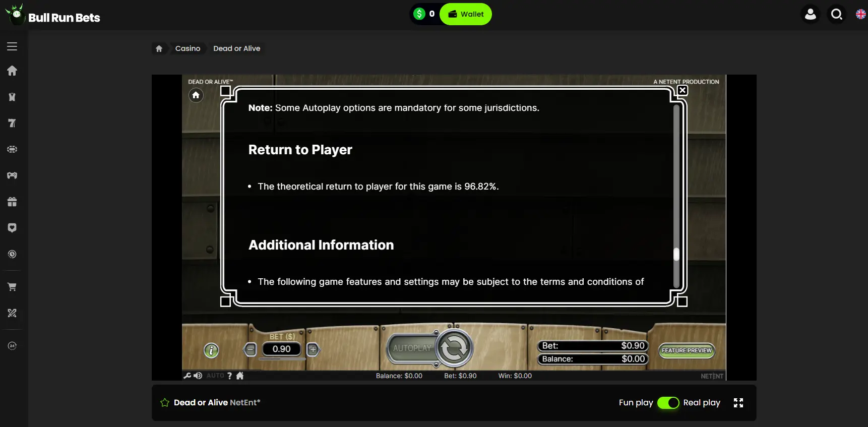Toggle AUTO in the game footer bar

pos(215,376)
